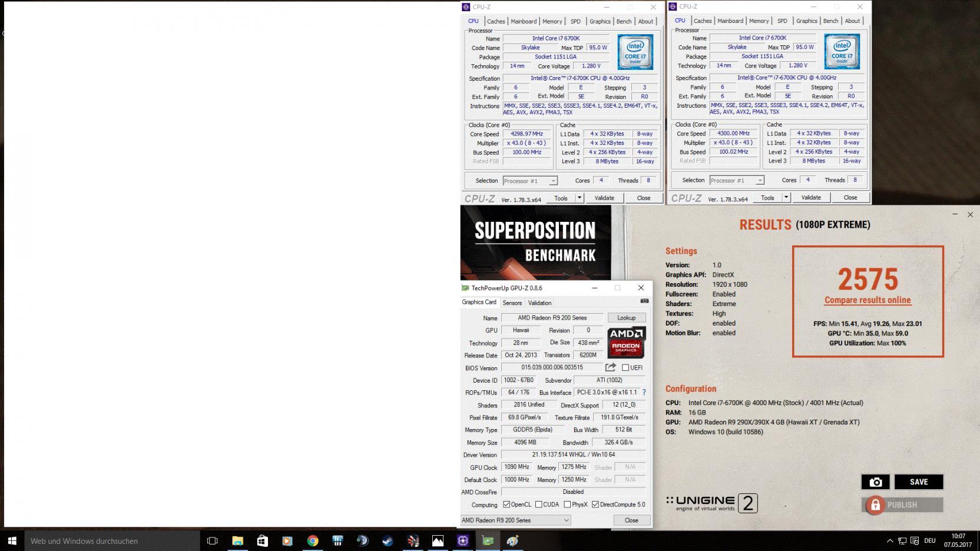Image resolution: width=980 pixels, height=551 pixels.
Task: Toggle the DirectCompute 5.0 checkbox
Action: tap(595, 504)
